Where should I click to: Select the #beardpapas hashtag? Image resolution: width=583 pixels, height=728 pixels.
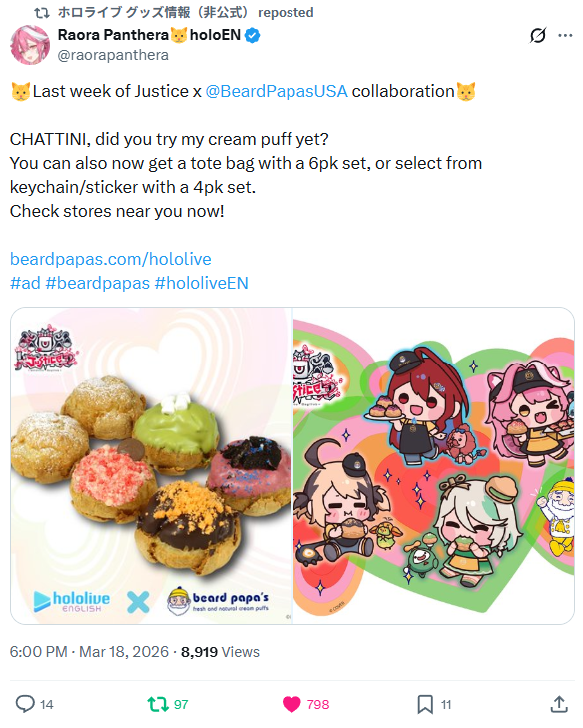pyautogui.click(x=98, y=283)
